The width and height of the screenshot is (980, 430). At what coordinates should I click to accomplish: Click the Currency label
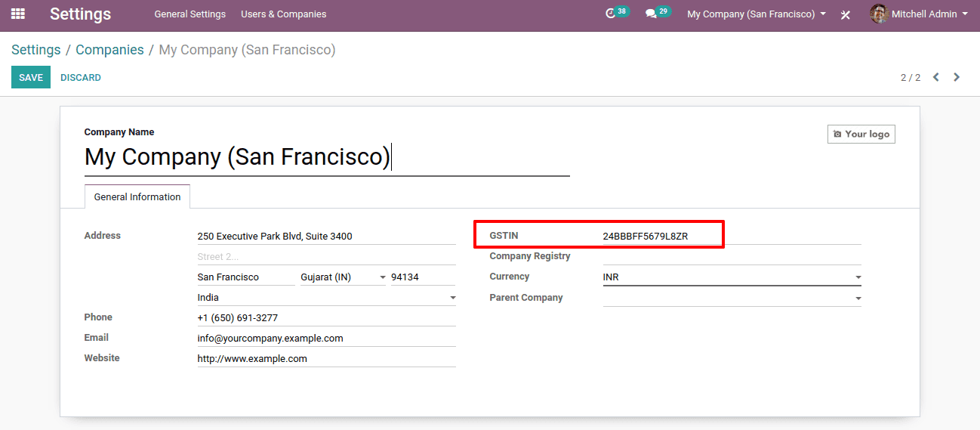[510, 277]
